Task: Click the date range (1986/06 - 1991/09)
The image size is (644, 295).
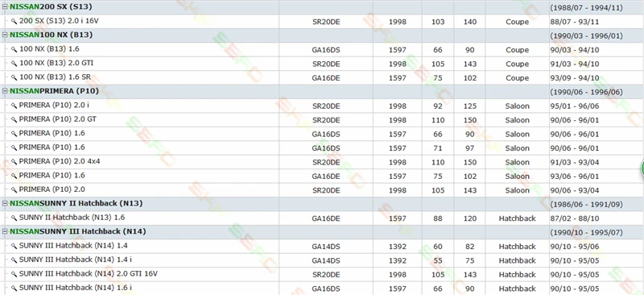Action: 587,204
